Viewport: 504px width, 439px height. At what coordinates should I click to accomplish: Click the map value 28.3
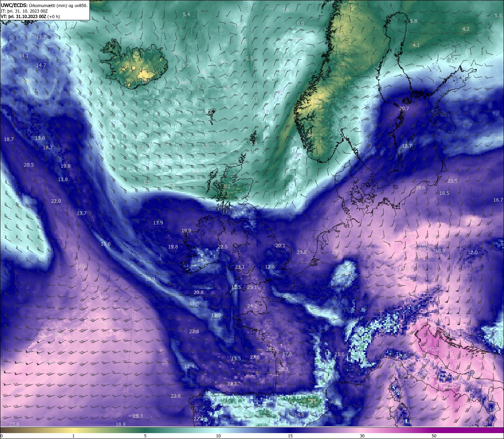(x=283, y=369)
